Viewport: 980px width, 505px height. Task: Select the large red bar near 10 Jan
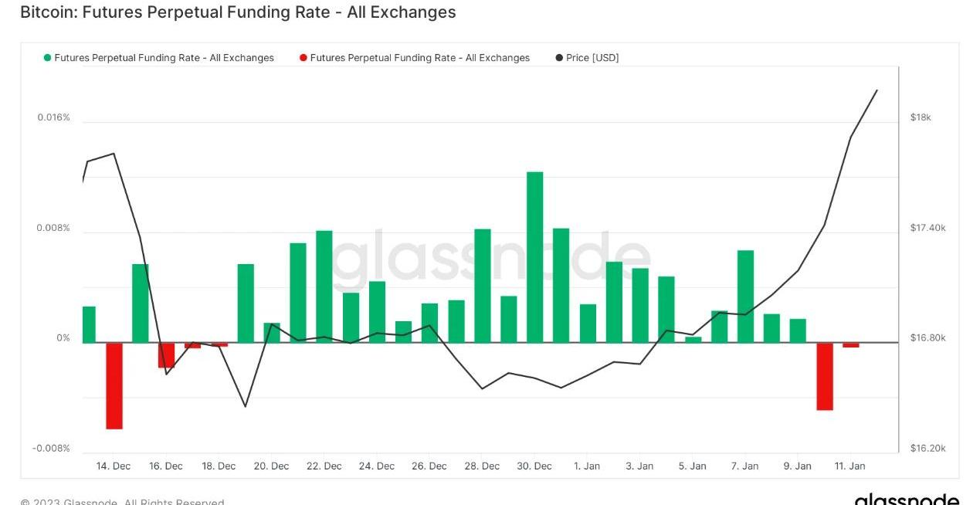[825, 376]
